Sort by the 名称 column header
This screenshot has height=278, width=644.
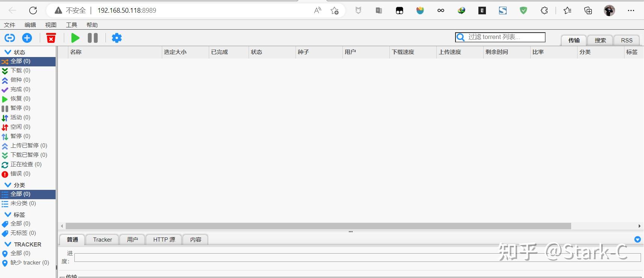coord(115,52)
